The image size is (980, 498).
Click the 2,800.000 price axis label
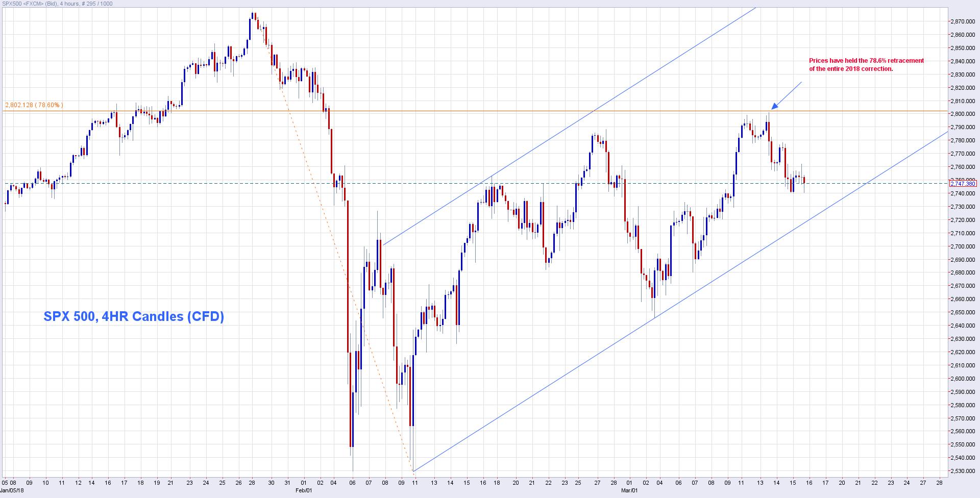pos(963,114)
